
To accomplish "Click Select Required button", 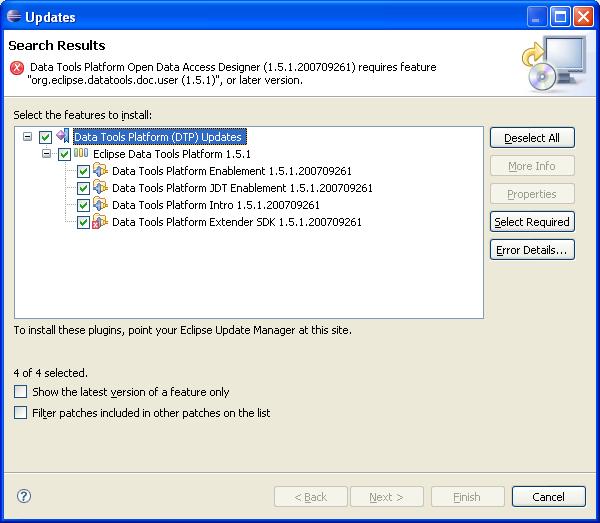I will click(x=532, y=222).
